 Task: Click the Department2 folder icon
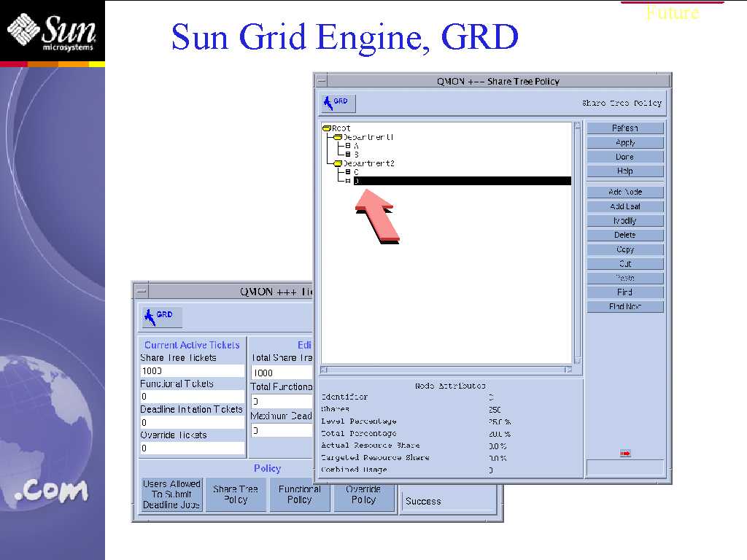click(337, 163)
